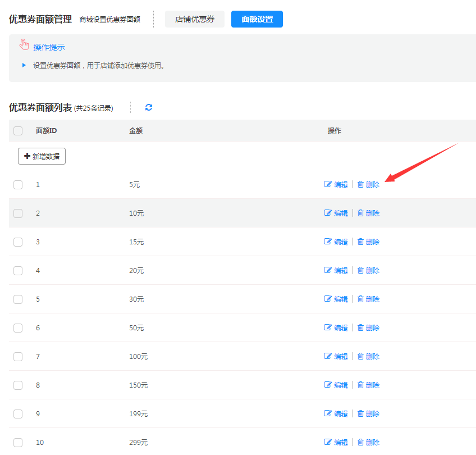Click the trash icon for the 15元 row
Image resolution: width=476 pixels, height=455 pixels.
[361, 242]
